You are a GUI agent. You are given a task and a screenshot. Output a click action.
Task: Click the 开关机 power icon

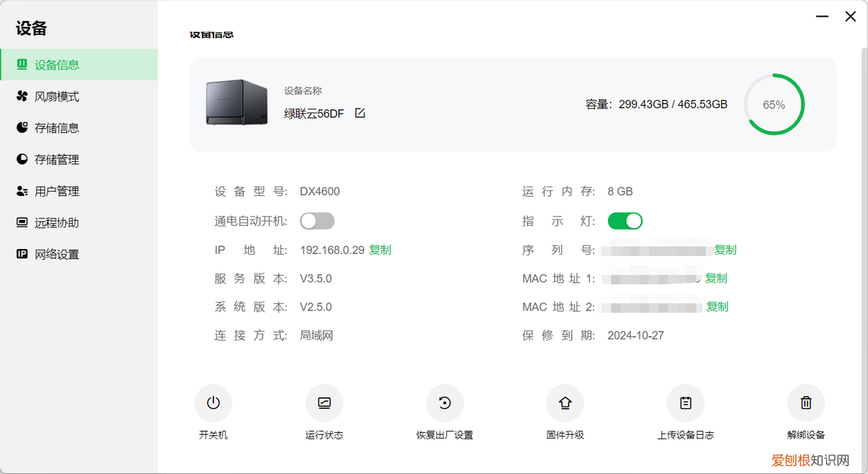tap(213, 403)
